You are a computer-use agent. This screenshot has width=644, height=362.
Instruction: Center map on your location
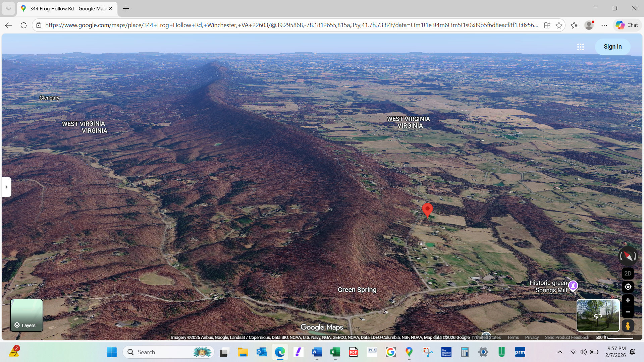628,287
